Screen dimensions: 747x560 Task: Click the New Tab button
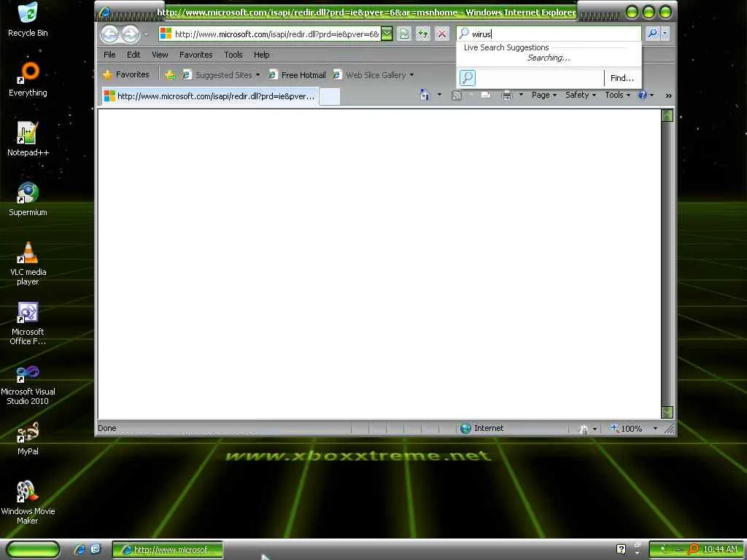click(330, 96)
